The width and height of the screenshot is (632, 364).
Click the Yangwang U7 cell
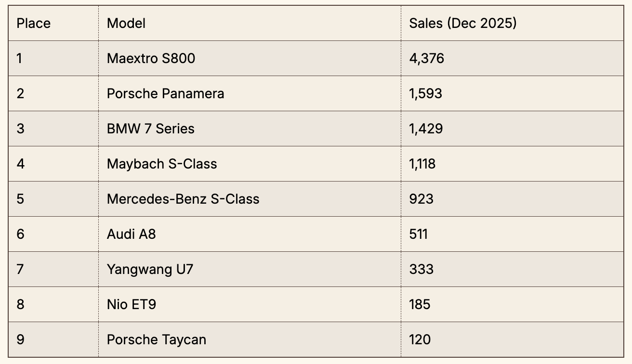(150, 269)
